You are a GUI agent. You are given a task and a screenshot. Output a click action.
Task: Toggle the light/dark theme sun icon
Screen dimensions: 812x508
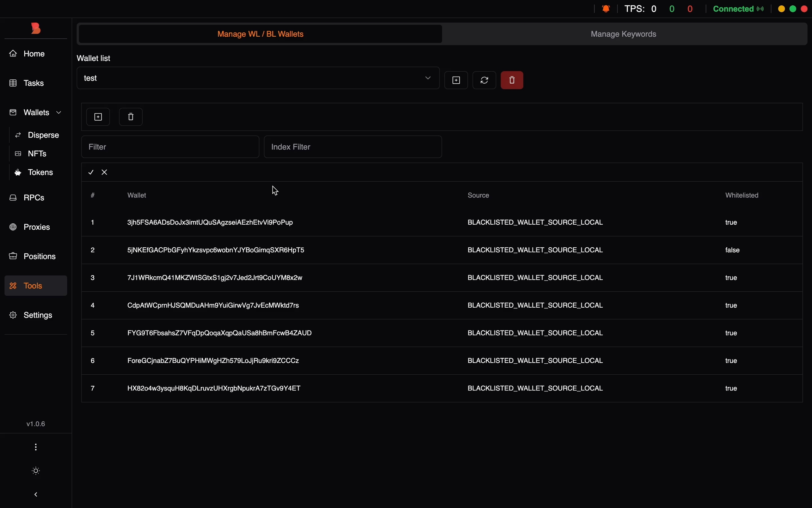36,471
